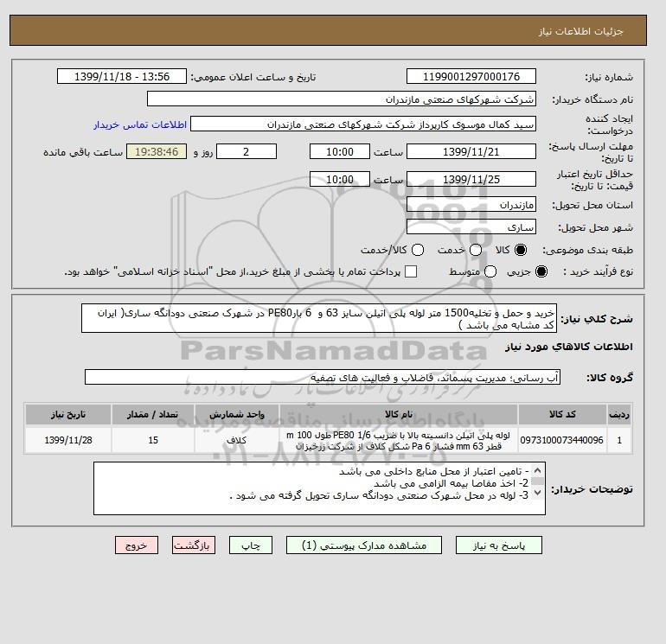The image size is (666, 644).
Task: Select the خدمت radio button
Action: (476, 250)
